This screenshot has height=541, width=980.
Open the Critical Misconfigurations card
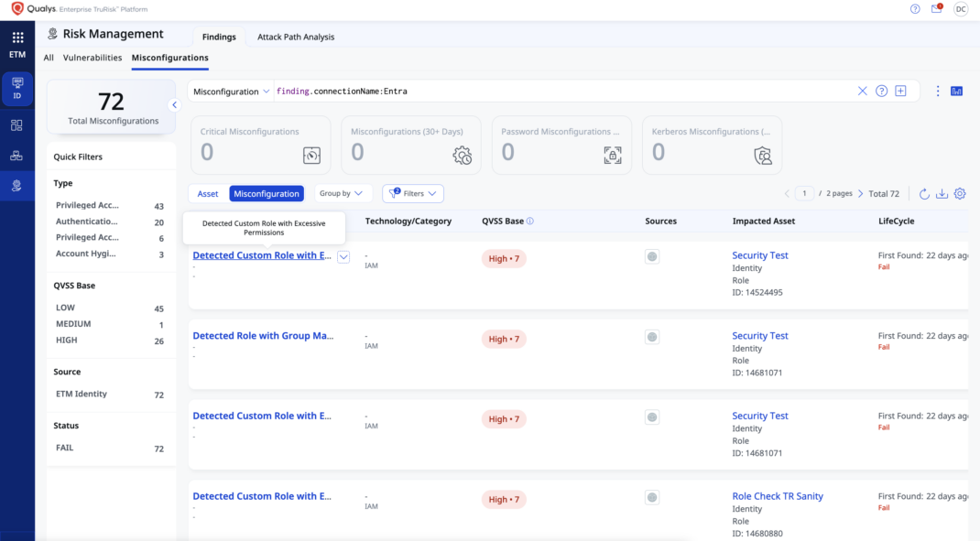[261, 145]
